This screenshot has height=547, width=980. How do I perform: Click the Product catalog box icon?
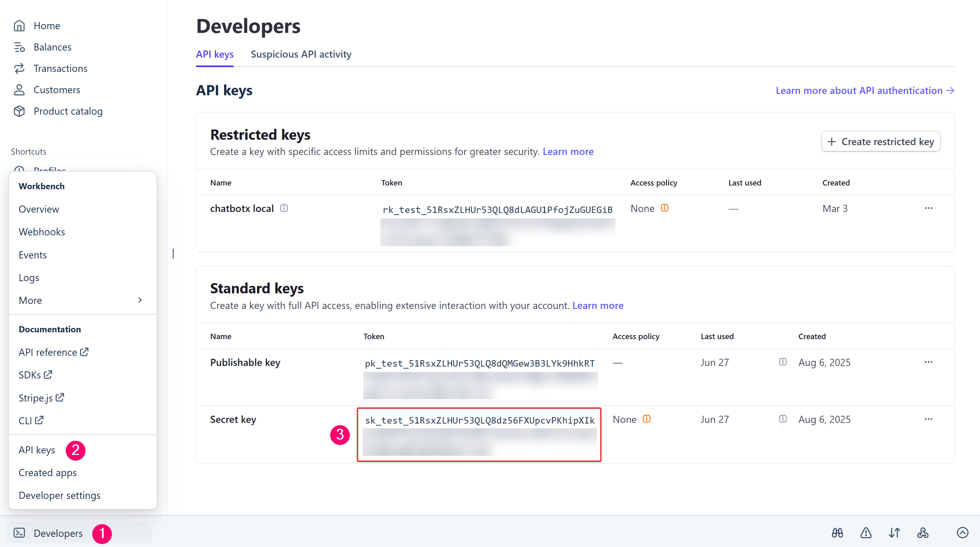pos(19,111)
